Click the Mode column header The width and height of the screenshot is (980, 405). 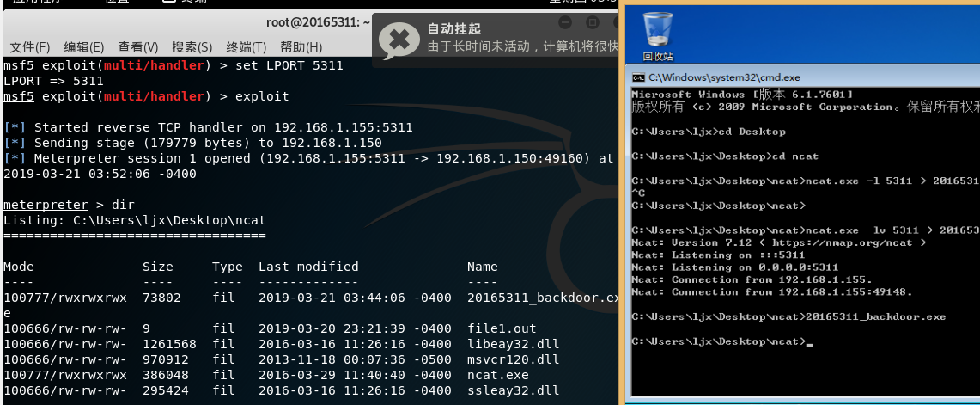click(x=19, y=267)
